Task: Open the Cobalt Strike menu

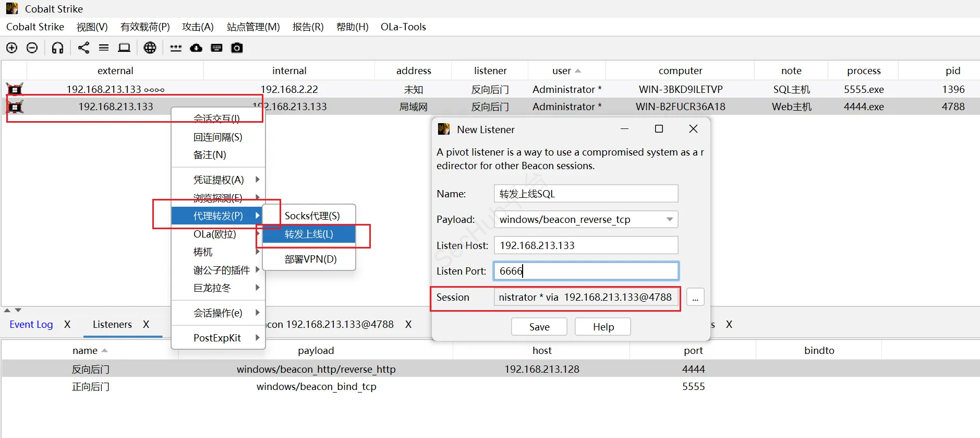Action: tap(35, 27)
